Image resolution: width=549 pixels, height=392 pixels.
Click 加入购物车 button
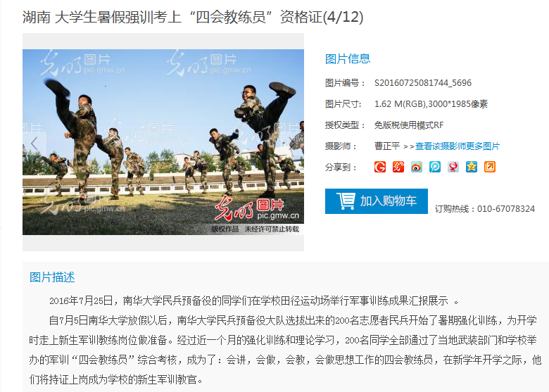click(377, 201)
